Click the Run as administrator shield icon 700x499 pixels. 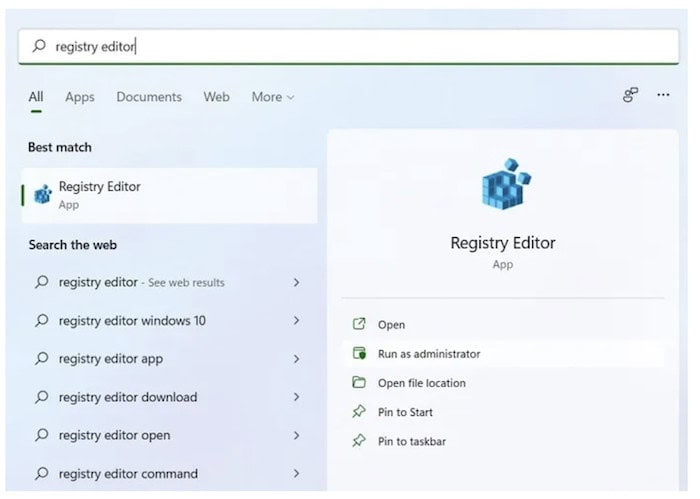click(x=359, y=353)
